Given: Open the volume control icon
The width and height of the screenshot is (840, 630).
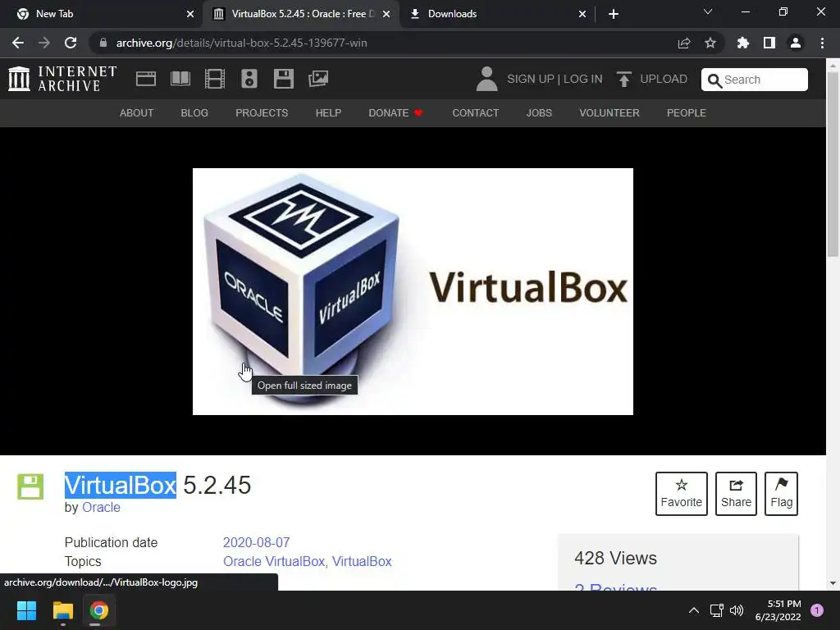Looking at the screenshot, I should [737, 610].
